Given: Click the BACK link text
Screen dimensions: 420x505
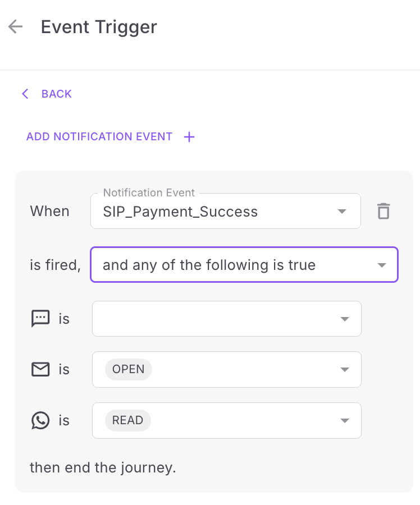Looking at the screenshot, I should tap(56, 94).
